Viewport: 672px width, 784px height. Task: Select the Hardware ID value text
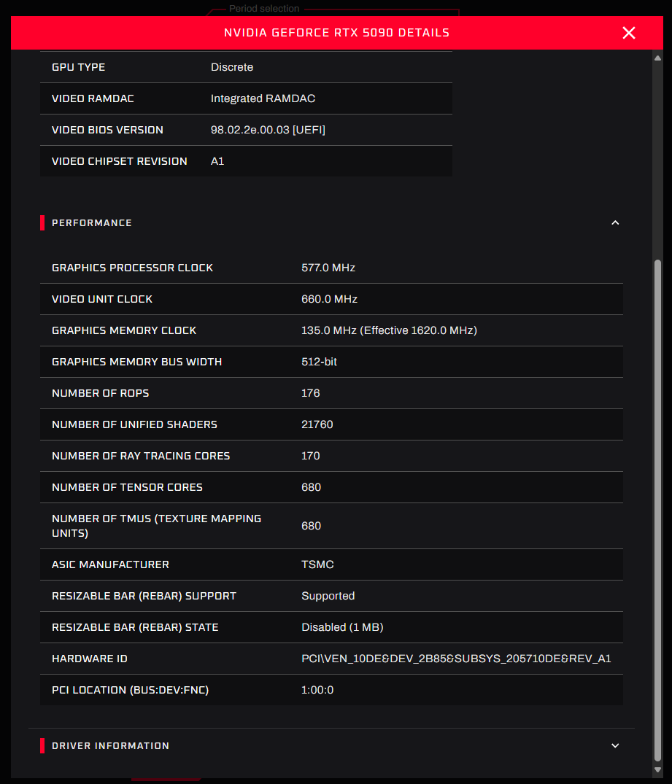(x=456, y=658)
